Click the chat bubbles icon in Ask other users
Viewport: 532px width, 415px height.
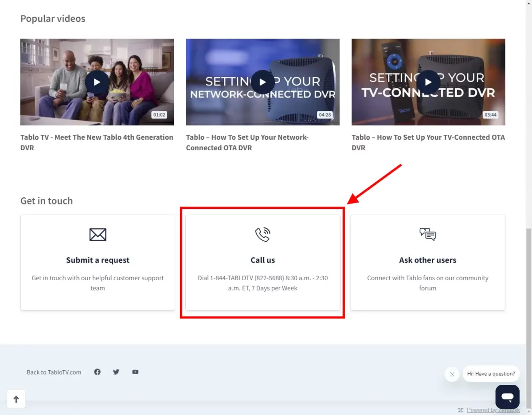point(428,234)
